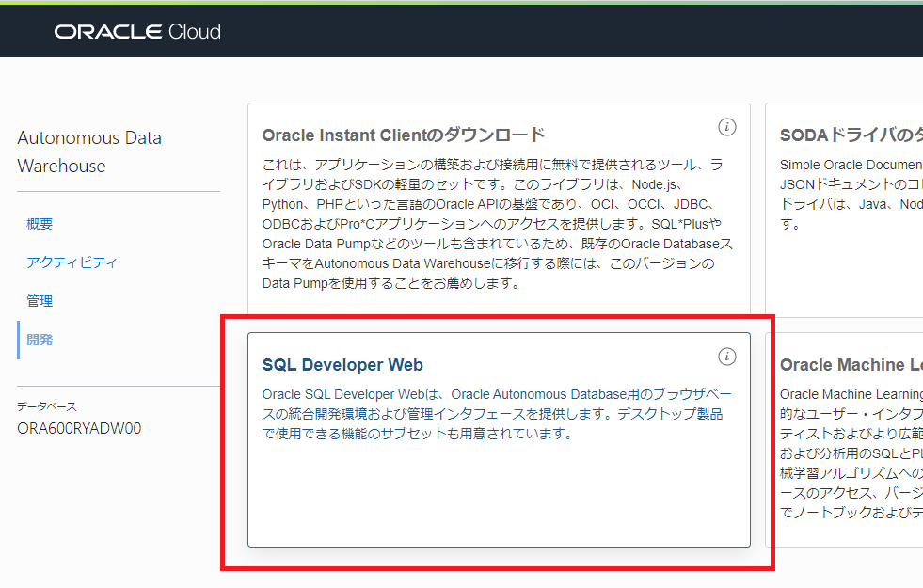Open the Oracle Machine Learning card
Screen dimensions: 923x588
click(x=844, y=439)
